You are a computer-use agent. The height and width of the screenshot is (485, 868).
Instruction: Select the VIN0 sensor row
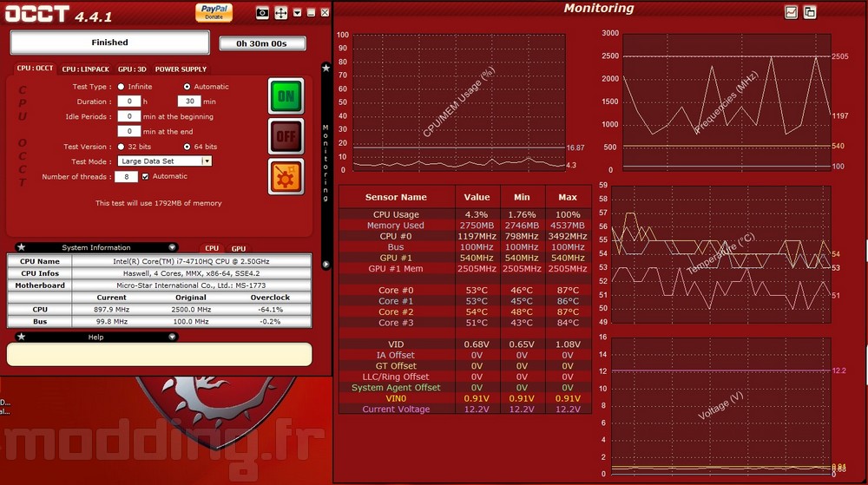[x=465, y=398]
